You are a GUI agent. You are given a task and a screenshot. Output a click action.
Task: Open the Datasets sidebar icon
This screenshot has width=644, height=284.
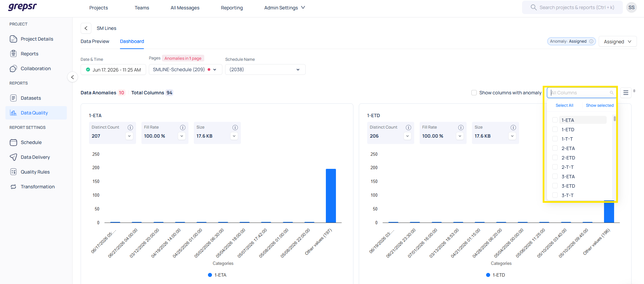13,98
